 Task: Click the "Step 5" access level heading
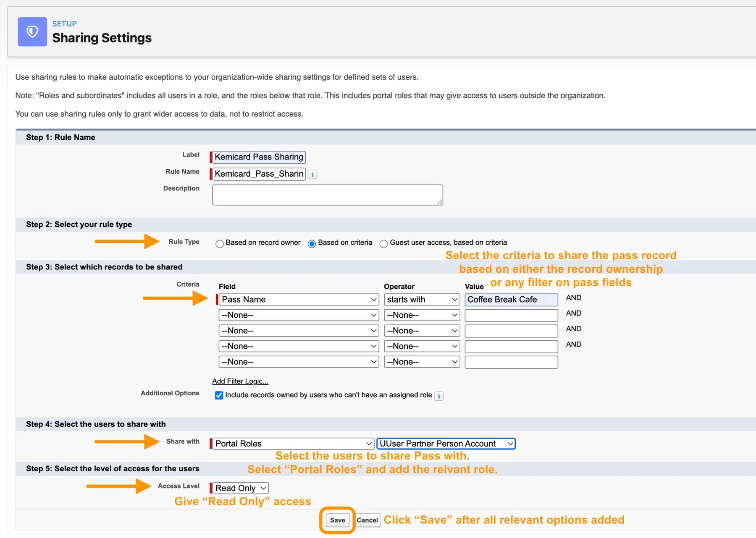[x=113, y=469]
